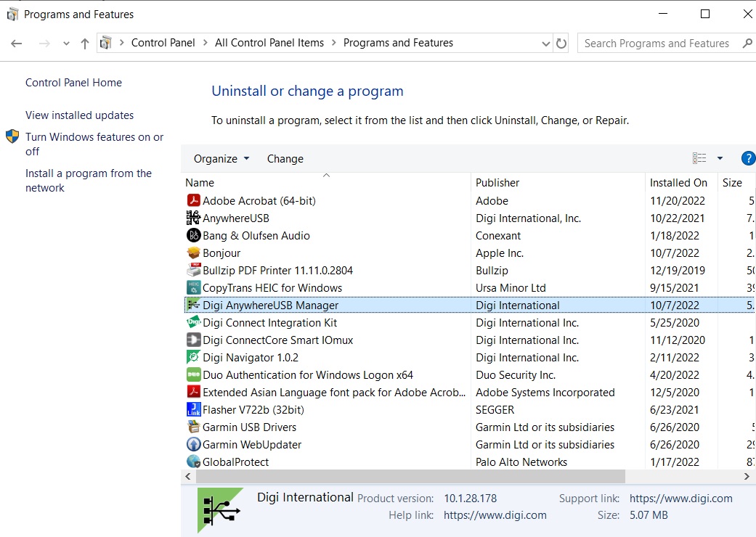The width and height of the screenshot is (756, 537).
Task: Open the address bar history dropdown
Action: coord(546,44)
